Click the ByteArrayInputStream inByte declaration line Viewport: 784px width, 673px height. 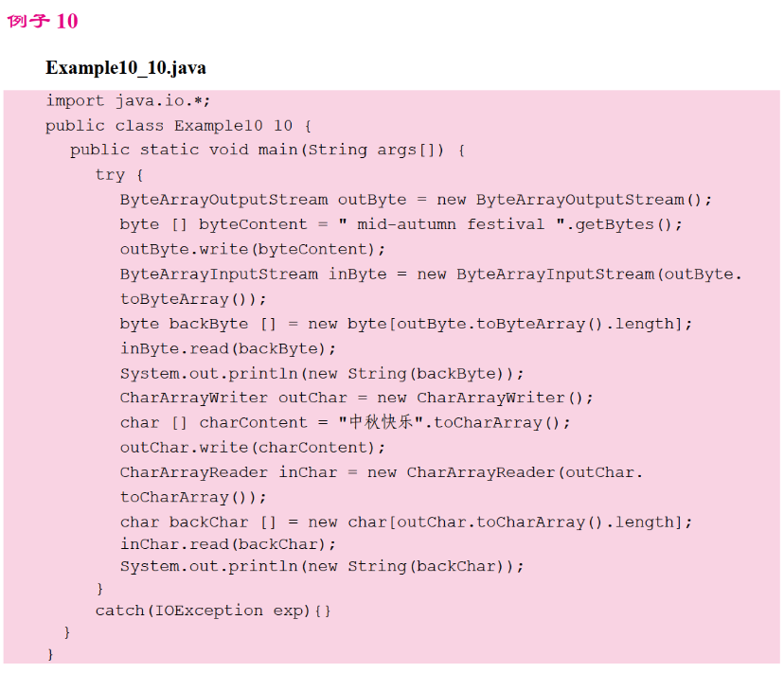(x=431, y=274)
